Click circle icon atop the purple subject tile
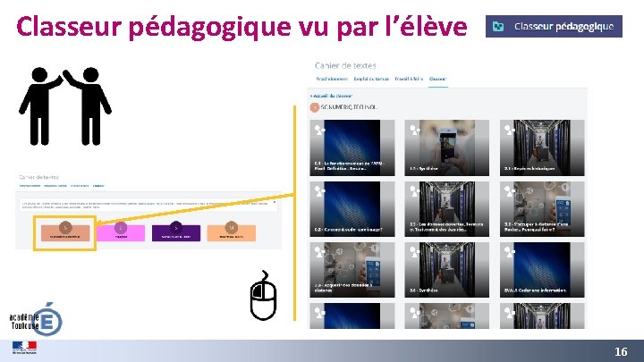Image resolution: width=644 pixels, height=362 pixels. point(176,228)
